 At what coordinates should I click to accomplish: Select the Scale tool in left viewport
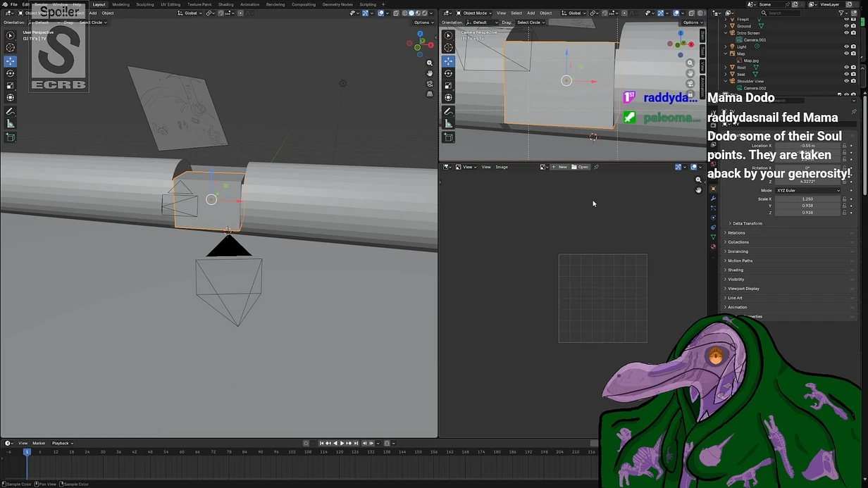click(x=11, y=85)
